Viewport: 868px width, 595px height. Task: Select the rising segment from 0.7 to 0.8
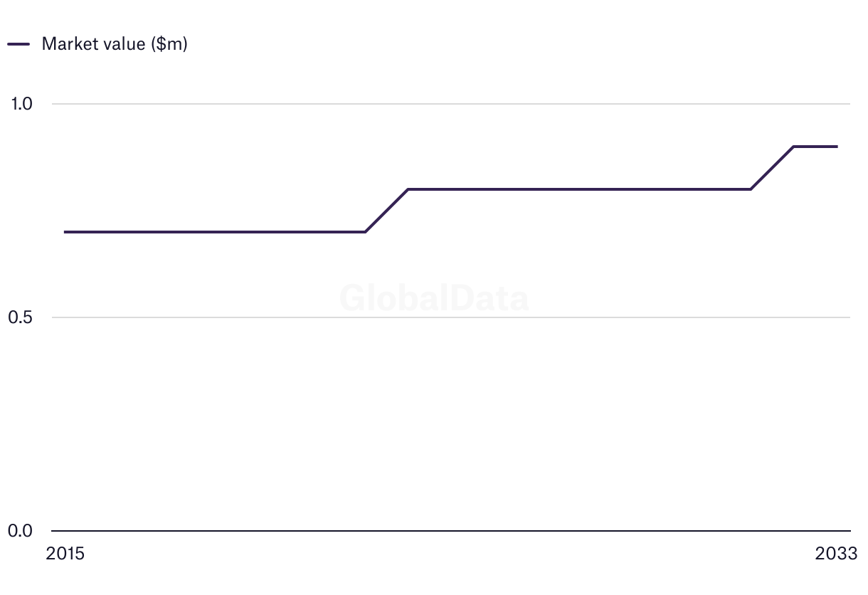coord(386,211)
